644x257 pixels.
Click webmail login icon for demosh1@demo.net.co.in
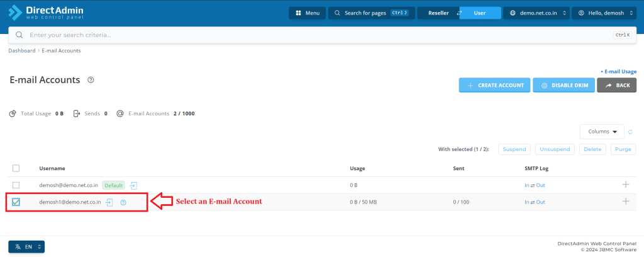[109, 202]
